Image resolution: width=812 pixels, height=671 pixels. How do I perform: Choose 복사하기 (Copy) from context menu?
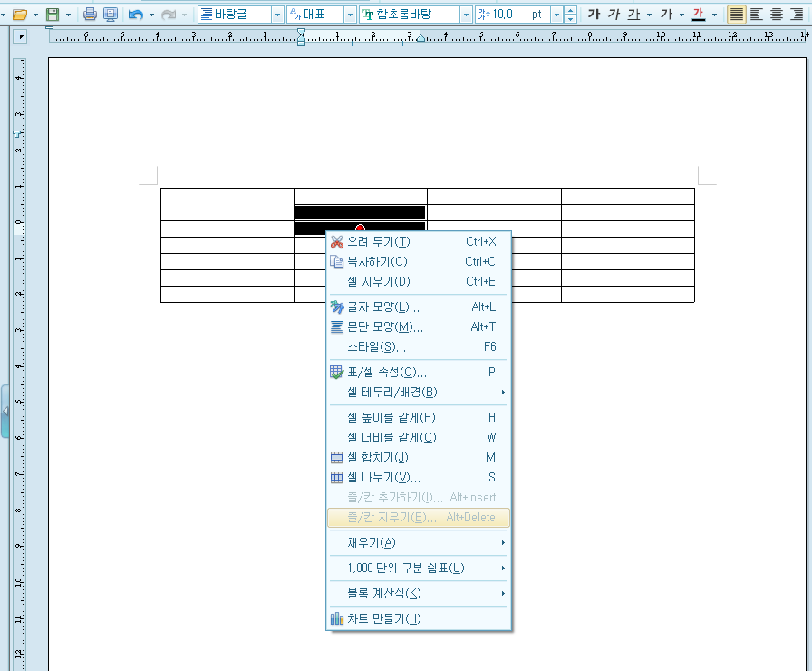click(419, 262)
